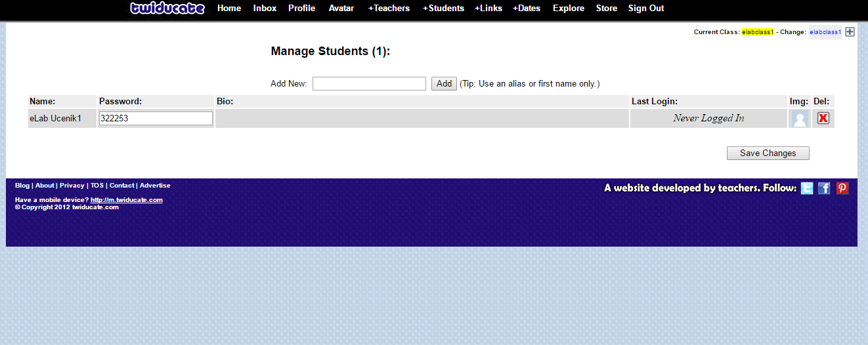Open the Facebook follow icon
This screenshot has width=868, height=345.
tap(825, 188)
